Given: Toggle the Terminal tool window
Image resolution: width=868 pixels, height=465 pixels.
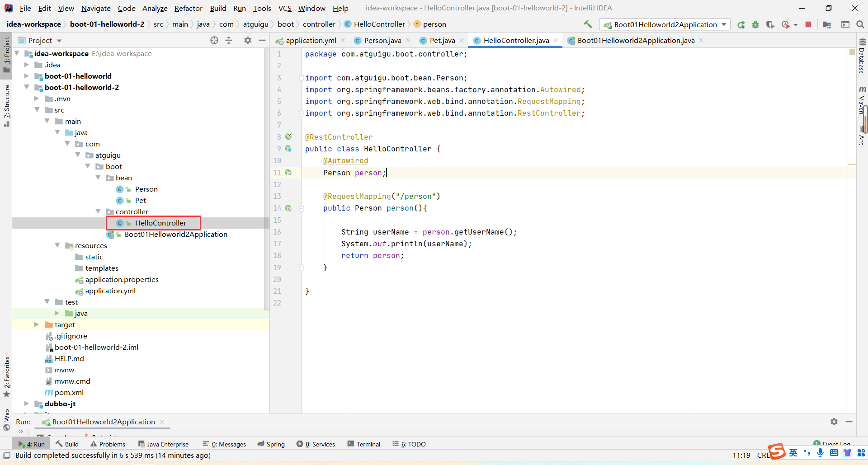Looking at the screenshot, I should [x=364, y=444].
